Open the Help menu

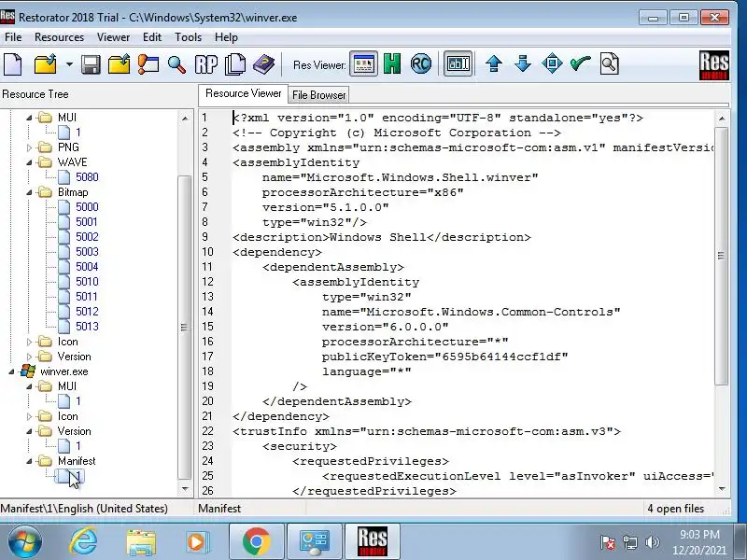tap(226, 37)
